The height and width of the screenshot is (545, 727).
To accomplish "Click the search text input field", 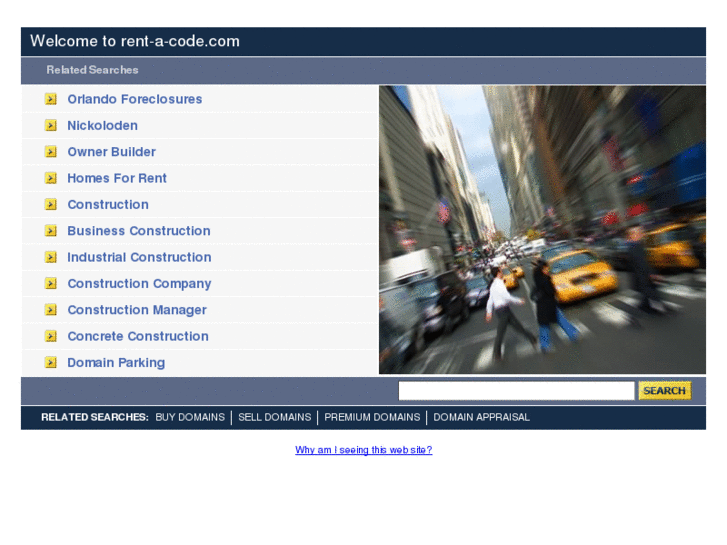I will click(x=516, y=391).
